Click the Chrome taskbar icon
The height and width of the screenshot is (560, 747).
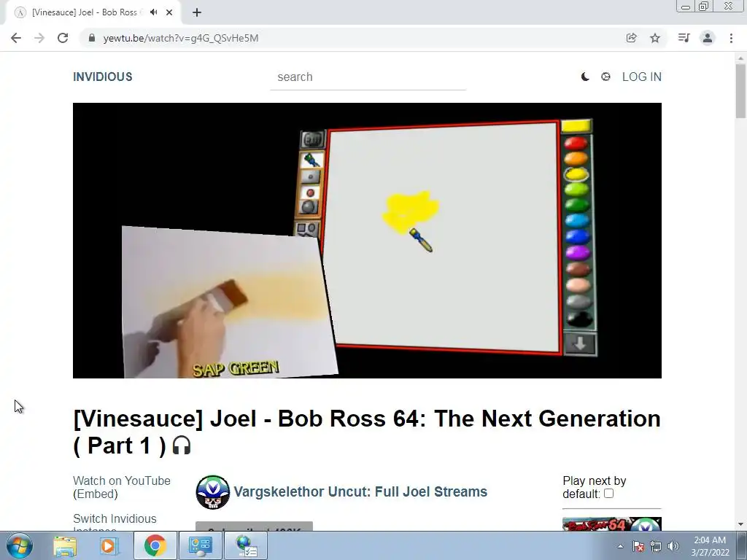[x=155, y=545]
